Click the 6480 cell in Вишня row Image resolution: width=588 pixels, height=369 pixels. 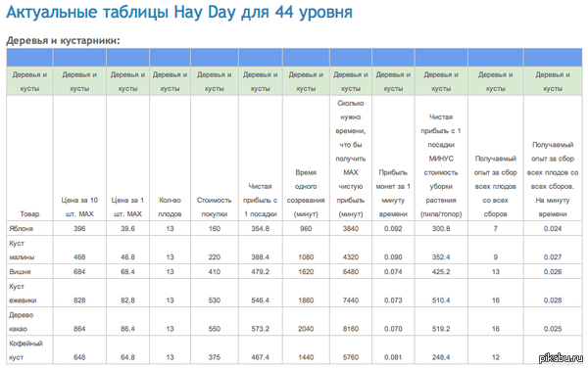click(351, 271)
